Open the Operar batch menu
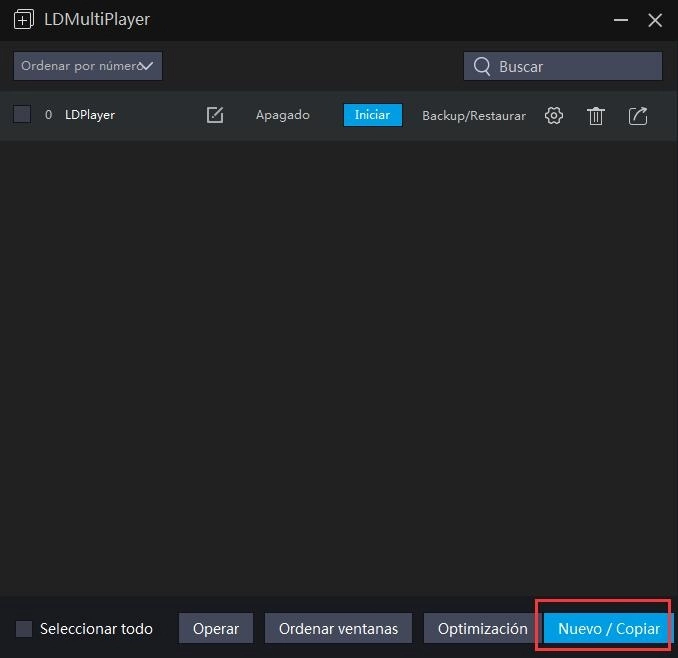The image size is (678, 658). pyautogui.click(x=216, y=628)
